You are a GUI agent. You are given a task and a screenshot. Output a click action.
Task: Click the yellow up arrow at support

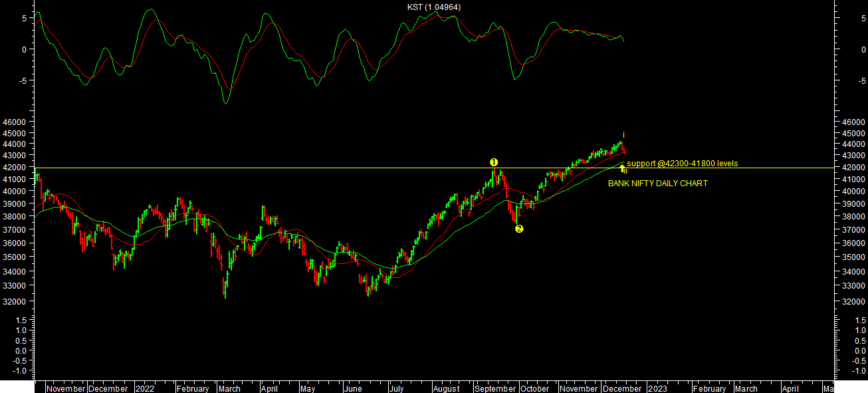[x=622, y=168]
